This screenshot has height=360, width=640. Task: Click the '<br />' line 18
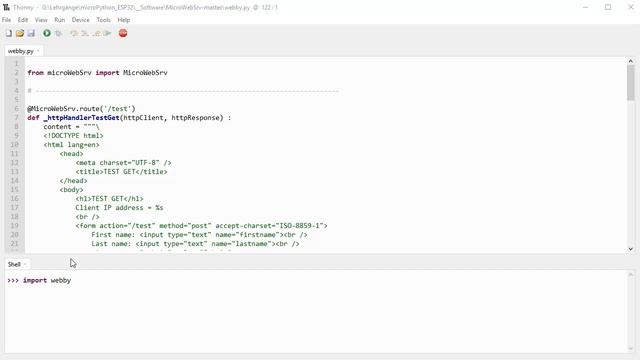pyautogui.click(x=87, y=216)
